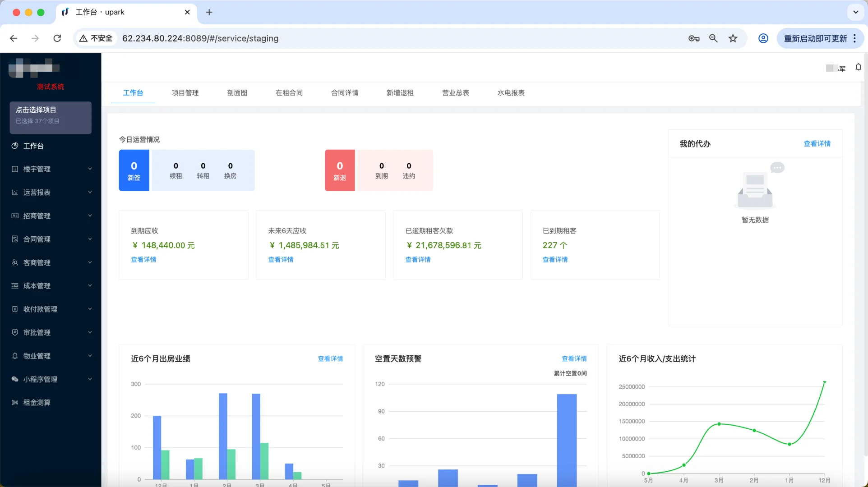The height and width of the screenshot is (487, 868).
Task: Select the 租金测算 sidebar icon
Action: coord(15,402)
